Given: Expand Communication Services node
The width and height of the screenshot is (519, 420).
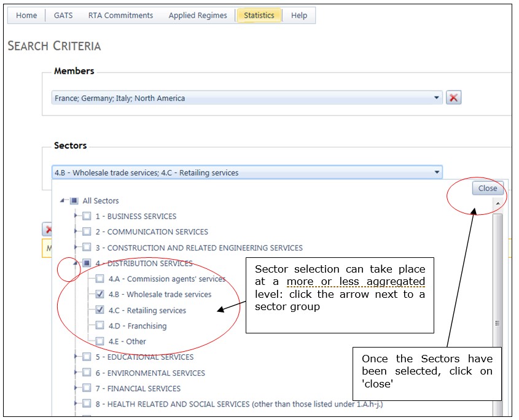Looking at the screenshot, I should (76, 231).
